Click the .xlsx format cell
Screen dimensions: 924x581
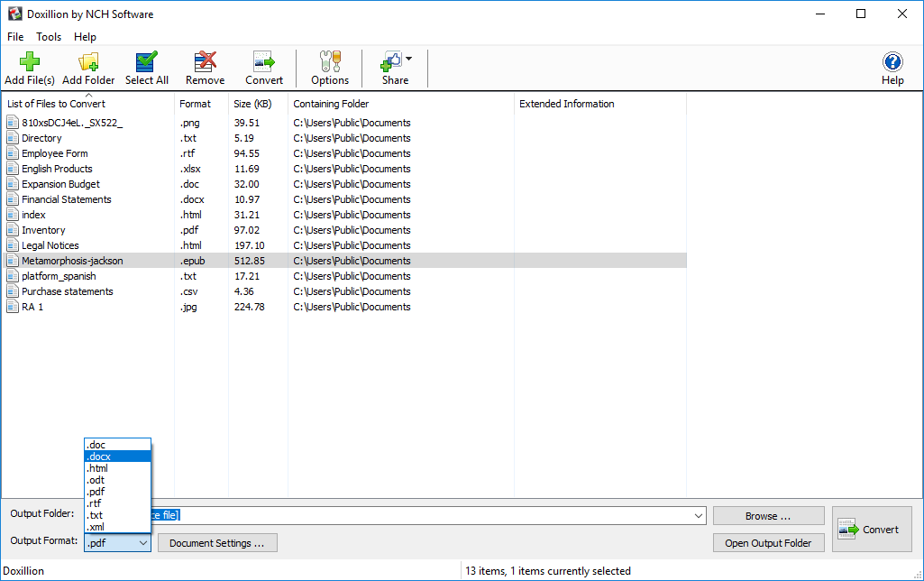pyautogui.click(x=190, y=169)
